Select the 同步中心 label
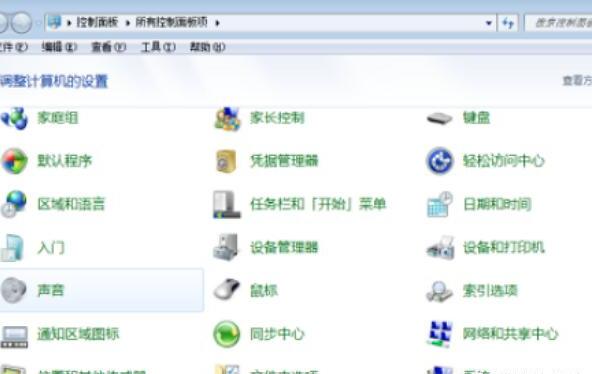 click(277, 334)
